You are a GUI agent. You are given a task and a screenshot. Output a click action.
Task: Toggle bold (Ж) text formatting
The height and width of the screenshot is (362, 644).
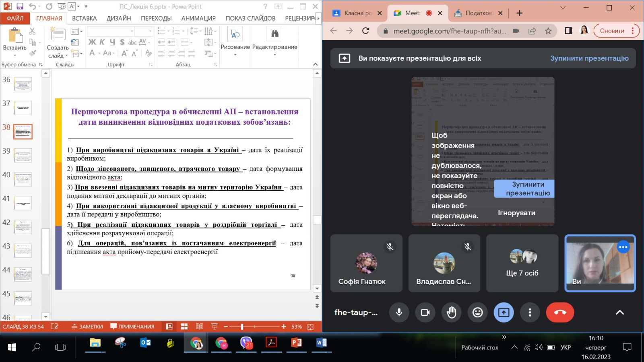click(92, 42)
